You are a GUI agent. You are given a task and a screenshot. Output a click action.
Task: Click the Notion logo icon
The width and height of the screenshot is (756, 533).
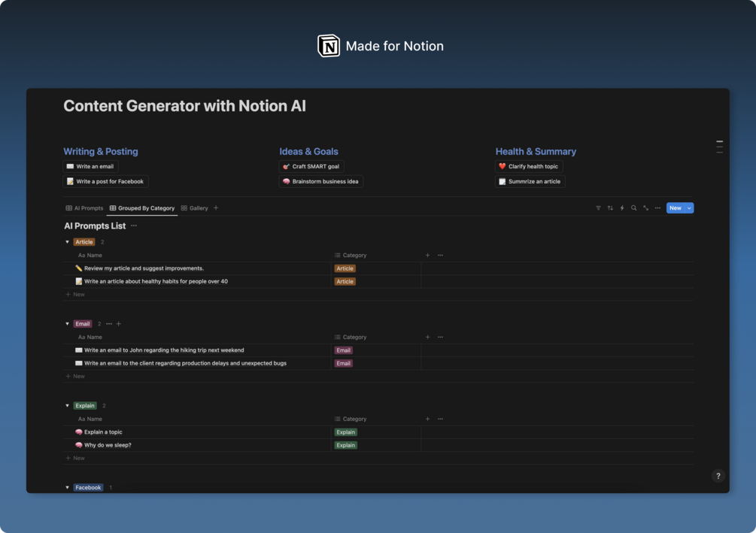pyautogui.click(x=329, y=46)
